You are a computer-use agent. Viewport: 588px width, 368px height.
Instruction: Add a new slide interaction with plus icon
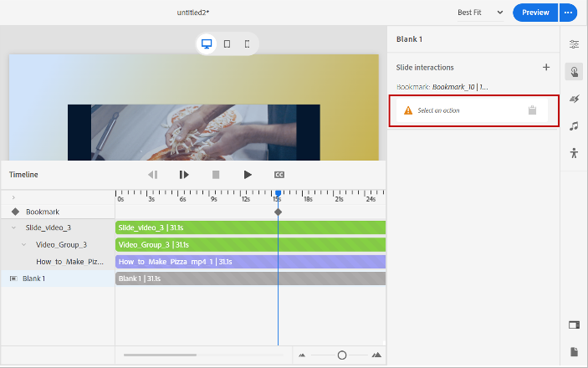[x=546, y=67]
